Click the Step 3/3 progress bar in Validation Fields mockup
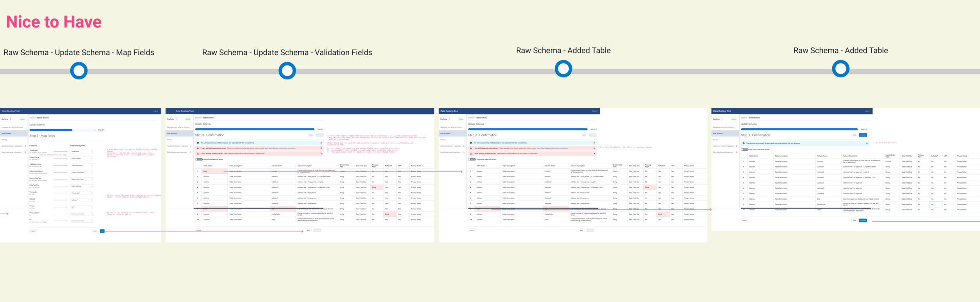Screen dimensions: 980x302 coord(255,129)
